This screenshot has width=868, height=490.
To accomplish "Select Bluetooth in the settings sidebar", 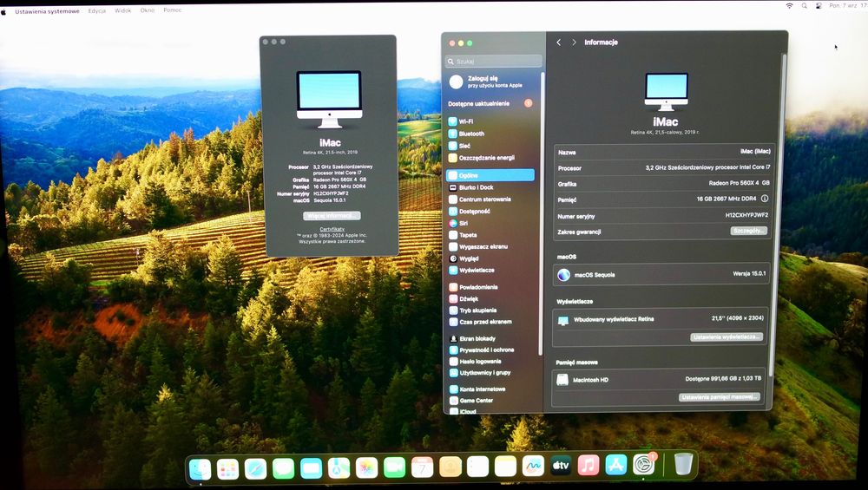I will [491, 134].
